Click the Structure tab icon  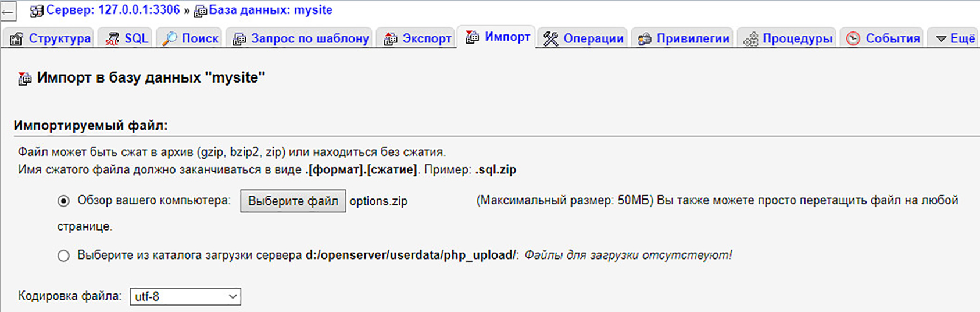click(17, 39)
